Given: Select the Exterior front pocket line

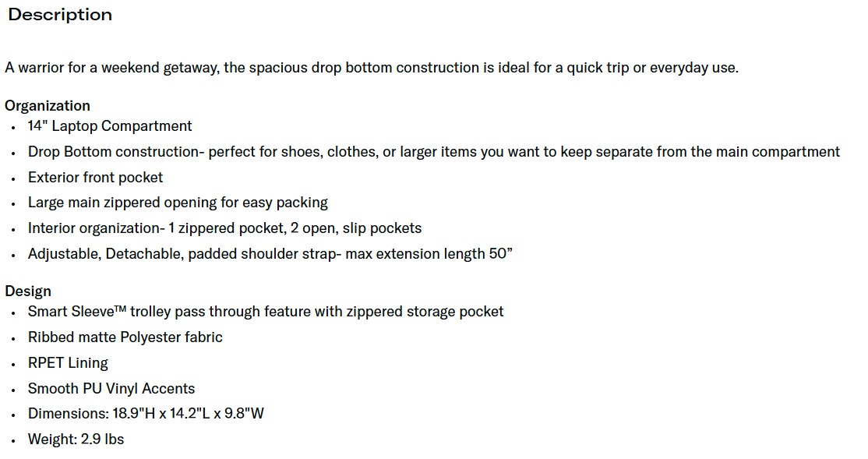Looking at the screenshot, I should pyautogui.click(x=95, y=178).
